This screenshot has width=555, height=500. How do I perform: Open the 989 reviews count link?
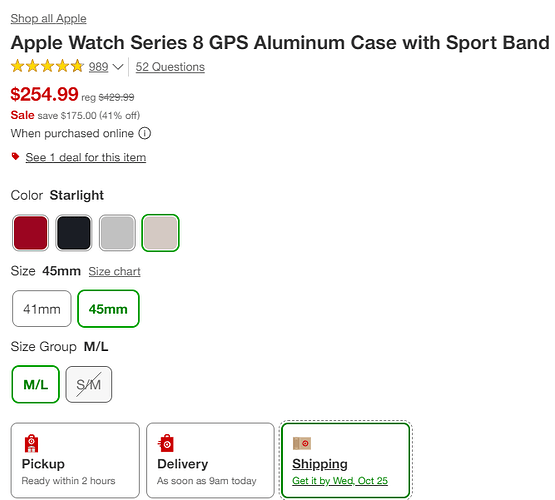98,67
